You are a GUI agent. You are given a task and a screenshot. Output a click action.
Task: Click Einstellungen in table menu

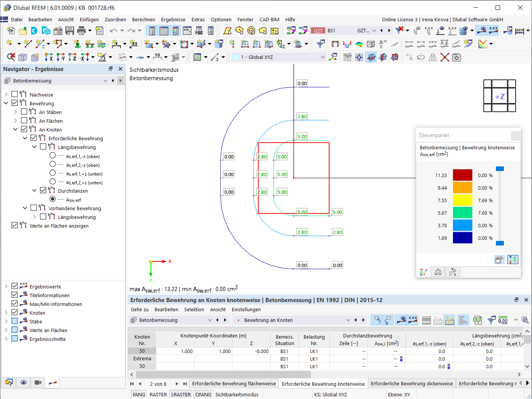[246, 309]
